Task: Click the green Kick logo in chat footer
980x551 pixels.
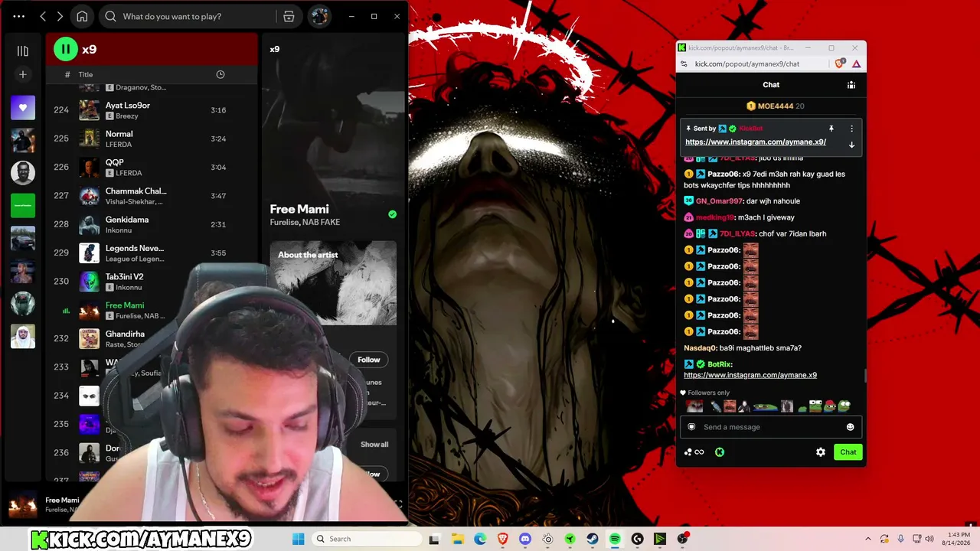Action: (720, 452)
